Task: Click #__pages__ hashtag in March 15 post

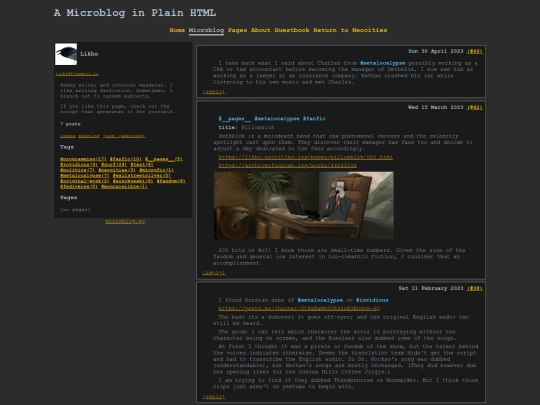Action: click(x=235, y=119)
